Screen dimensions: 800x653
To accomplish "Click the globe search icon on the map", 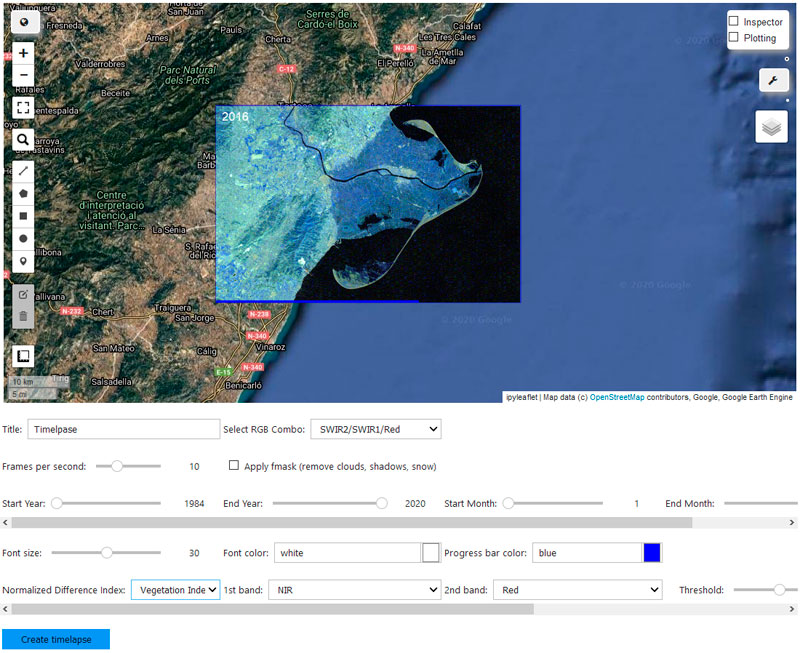I will 23,22.
